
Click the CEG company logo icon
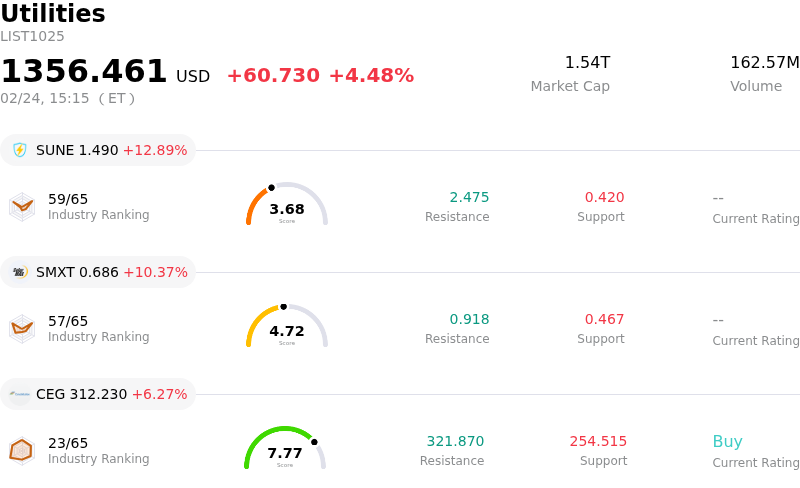20,394
